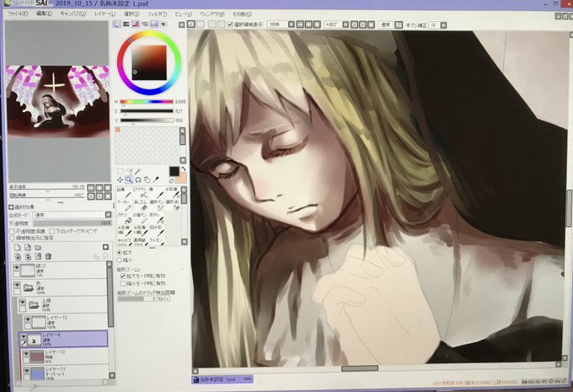Screen dimensions: 573x392
Task: Select the magic wand tool
Action: click(137, 171)
